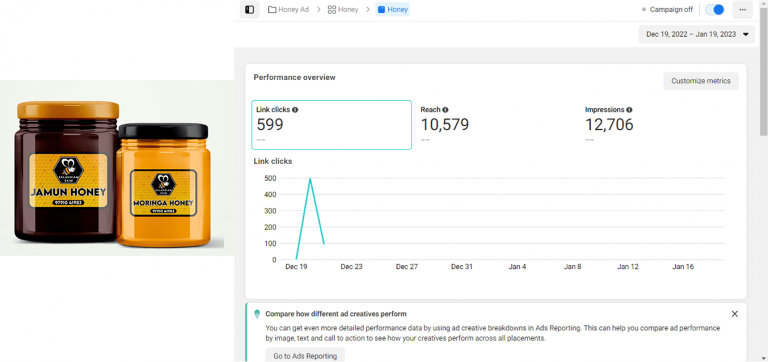Click the 599 link clicks value
This screenshot has width=768, height=362.
pyautogui.click(x=270, y=125)
